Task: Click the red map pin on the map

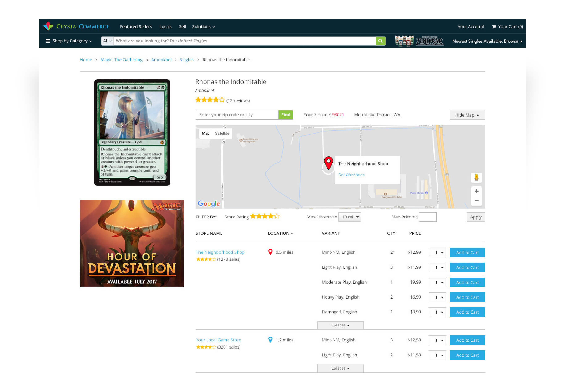Action: (x=328, y=163)
